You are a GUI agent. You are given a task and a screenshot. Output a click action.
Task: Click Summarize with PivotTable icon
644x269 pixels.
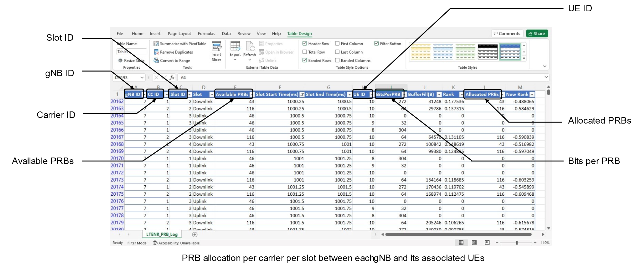click(156, 44)
